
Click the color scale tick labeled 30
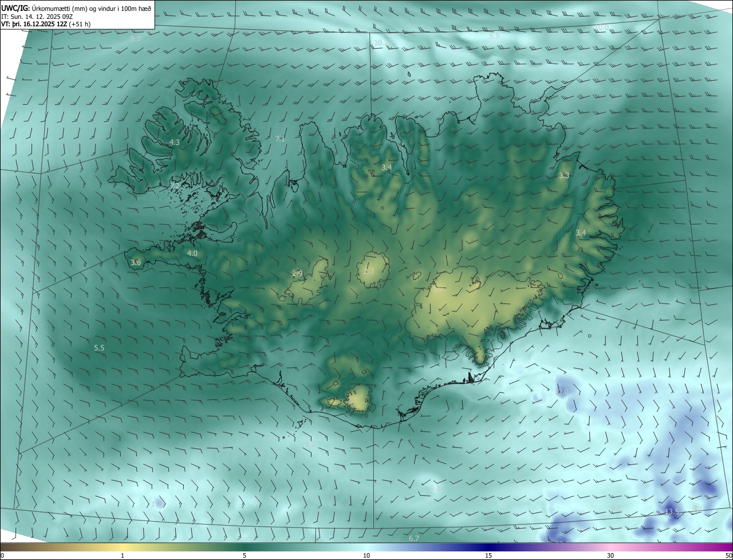coord(610,556)
